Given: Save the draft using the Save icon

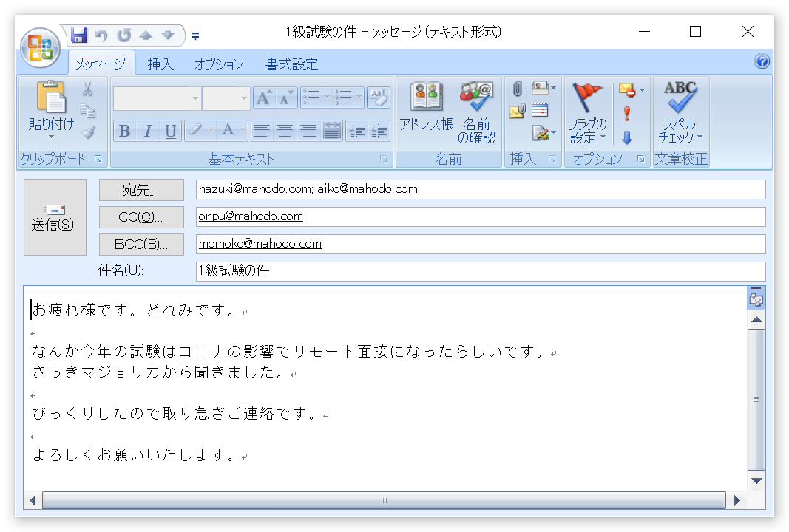Looking at the screenshot, I should [79, 35].
